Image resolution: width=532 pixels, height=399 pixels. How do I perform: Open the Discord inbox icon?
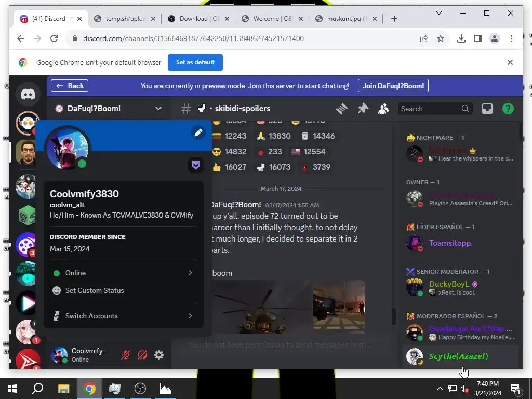pyautogui.click(x=487, y=109)
